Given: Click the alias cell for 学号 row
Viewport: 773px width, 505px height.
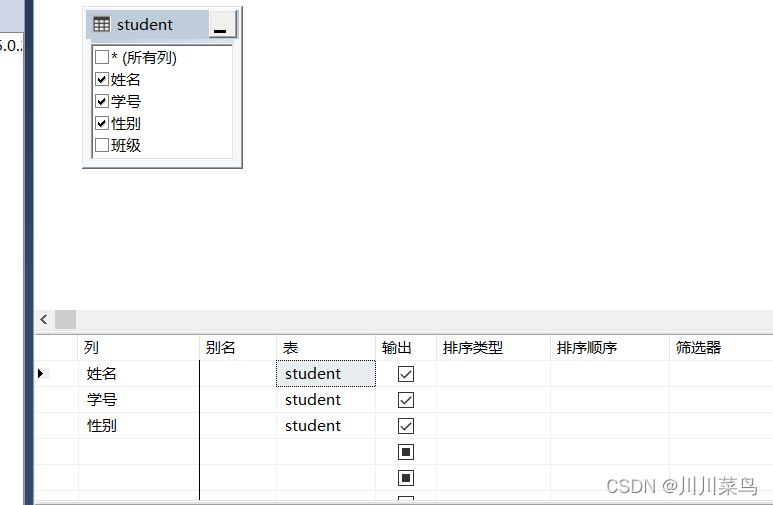Looking at the screenshot, I should (x=238, y=400).
